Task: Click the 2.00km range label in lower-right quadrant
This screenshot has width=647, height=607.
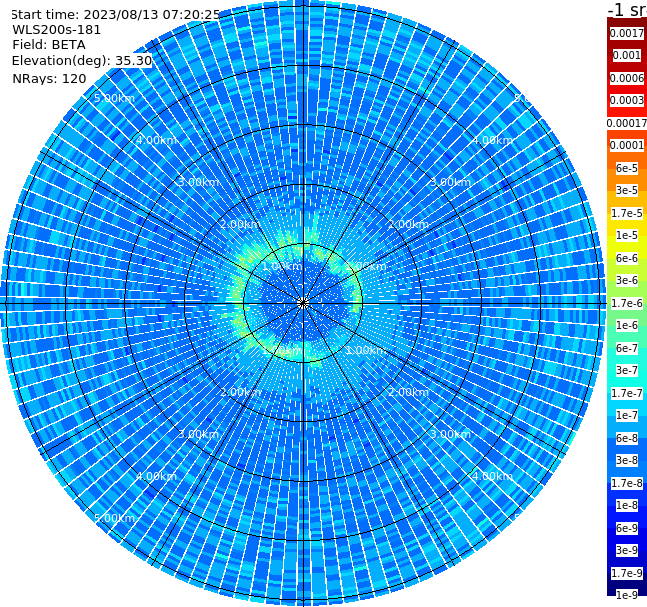Action: [408, 392]
